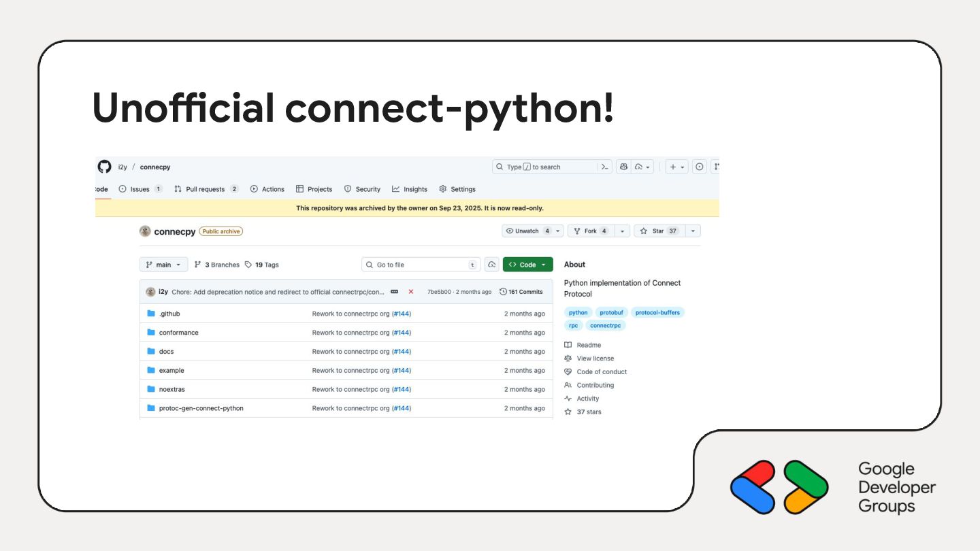980x551 pixels.
Task: Open the GitHub octocat home logo
Action: (104, 167)
